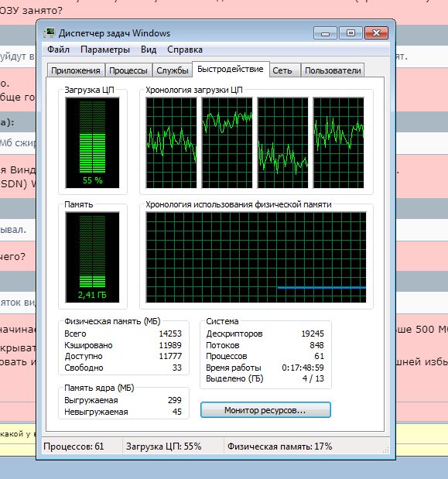The image size is (448, 479).
Task: Click the physical memory usage history graph
Action: point(256,257)
